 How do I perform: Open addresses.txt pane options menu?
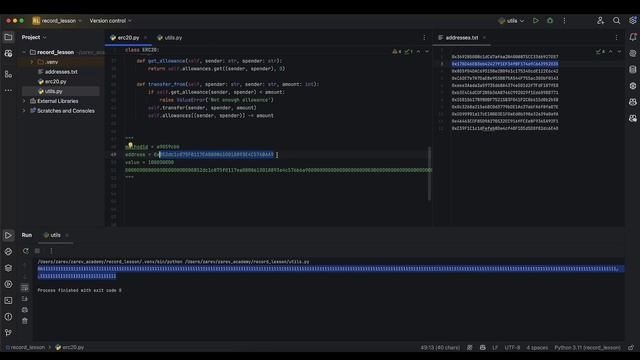(x=616, y=38)
